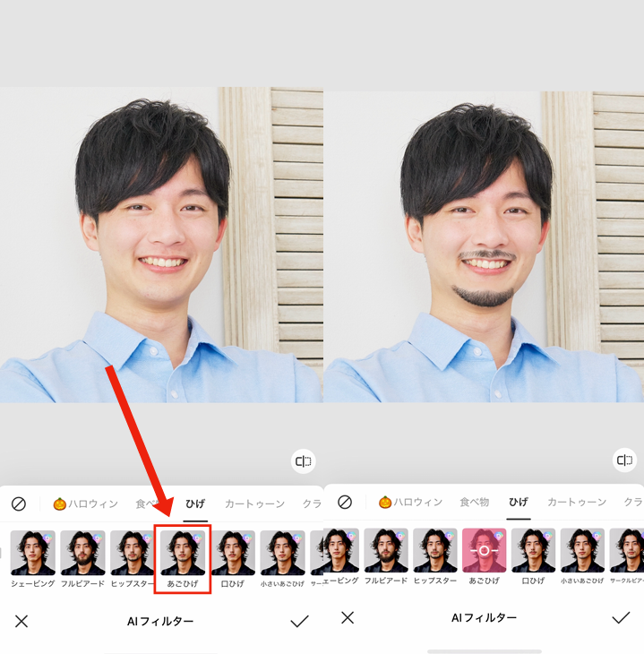Open カートゥーン tab in right screen
This screenshot has height=654, width=644.
click(577, 502)
